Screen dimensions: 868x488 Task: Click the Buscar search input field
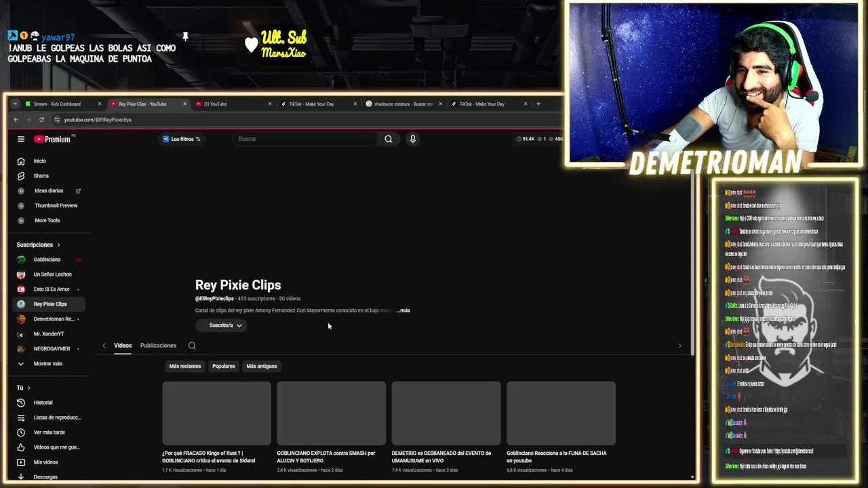(306, 139)
